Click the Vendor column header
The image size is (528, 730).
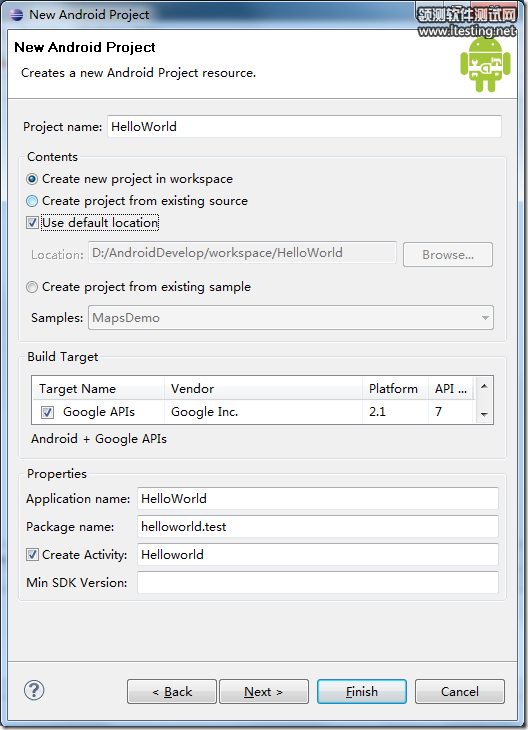263,388
